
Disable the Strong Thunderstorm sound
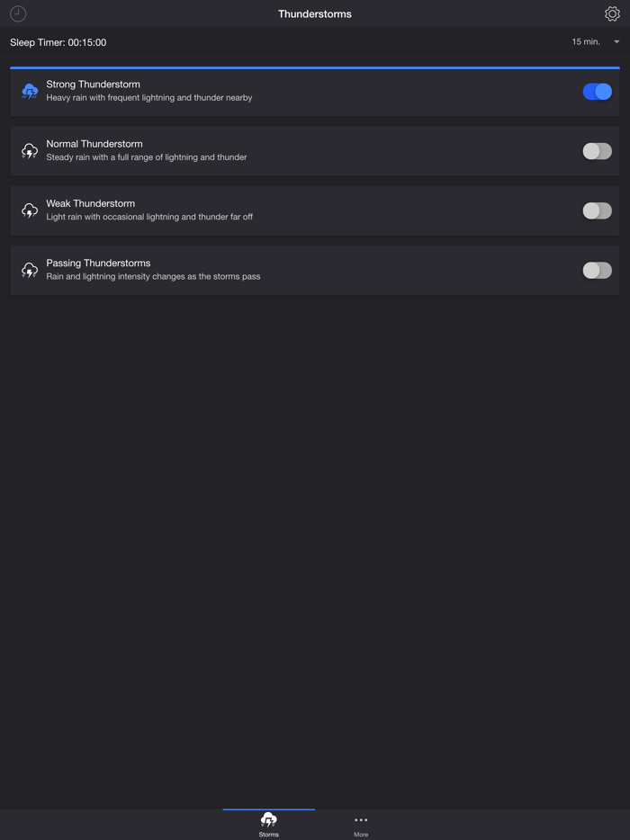(597, 91)
